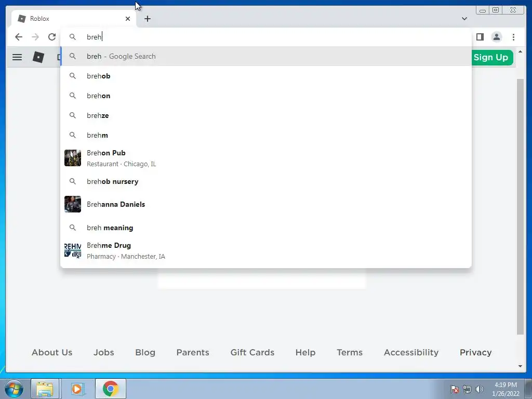The width and height of the screenshot is (532, 399).
Task: Select 'breh meaning' suggestion
Action: click(x=266, y=228)
